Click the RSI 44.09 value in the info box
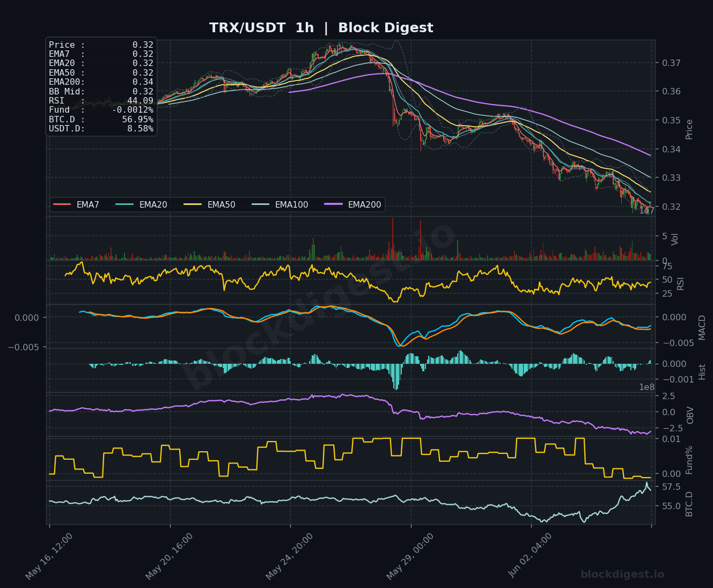713x588 pixels. point(140,101)
